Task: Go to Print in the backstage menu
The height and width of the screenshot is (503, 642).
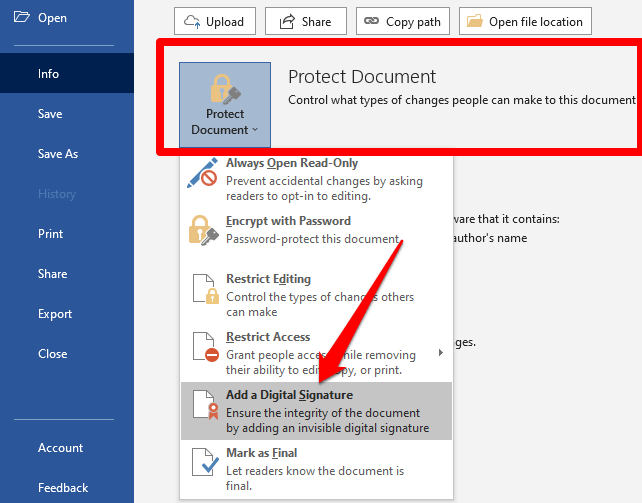Action: pyautogui.click(x=50, y=234)
